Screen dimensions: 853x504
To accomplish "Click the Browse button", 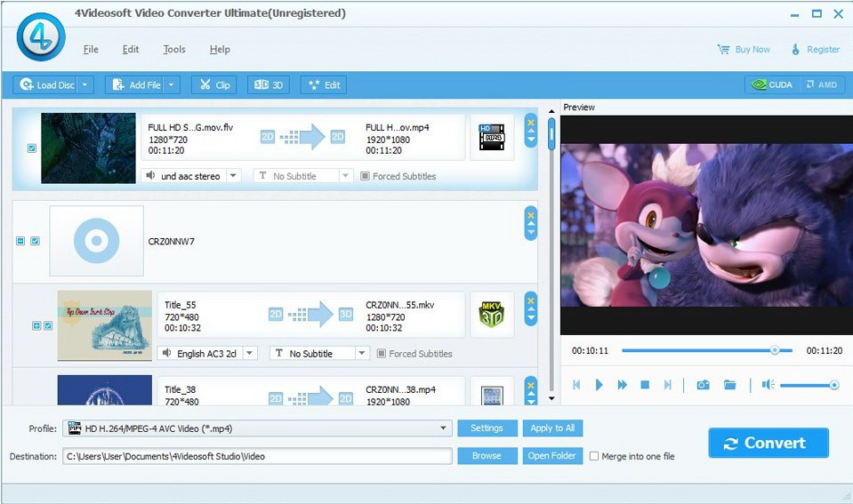I will click(487, 456).
